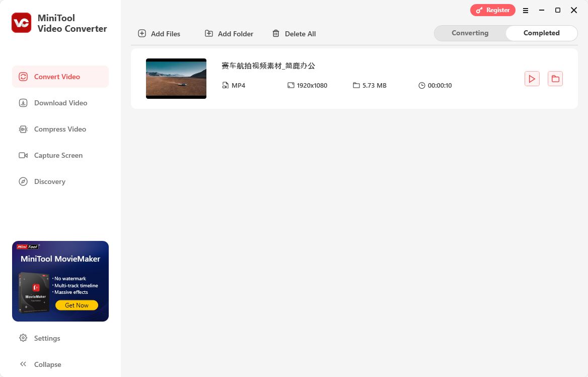588x377 pixels.
Task: Select Capture Screen in the sidebar
Action: tap(60, 155)
